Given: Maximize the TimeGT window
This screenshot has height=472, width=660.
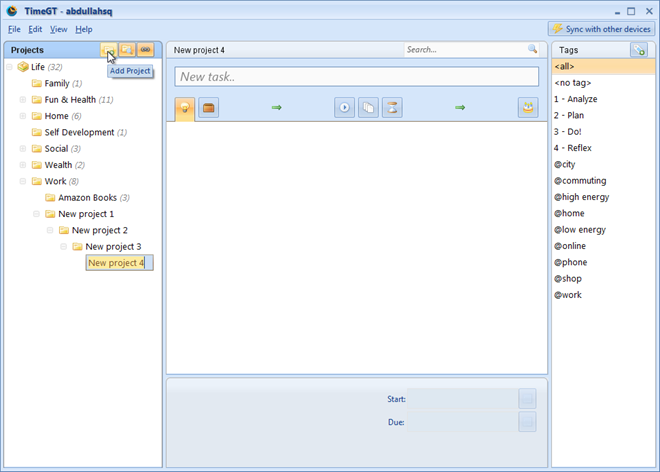Looking at the screenshot, I should [631, 11].
